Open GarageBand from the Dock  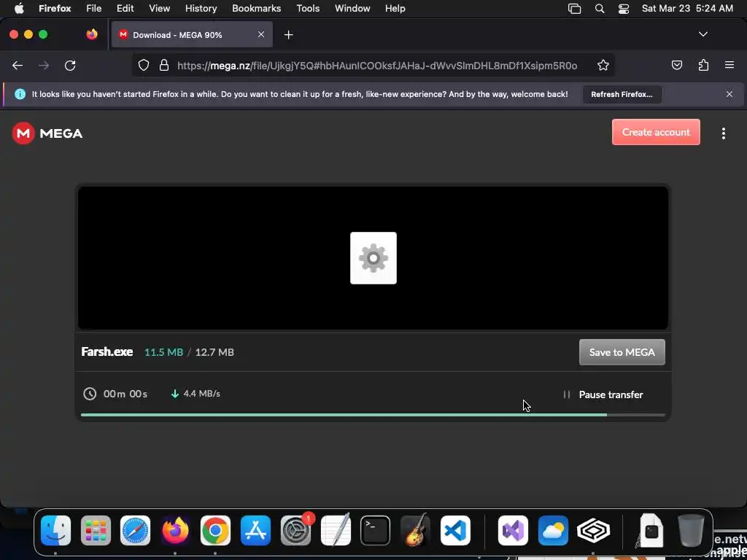[x=415, y=531]
